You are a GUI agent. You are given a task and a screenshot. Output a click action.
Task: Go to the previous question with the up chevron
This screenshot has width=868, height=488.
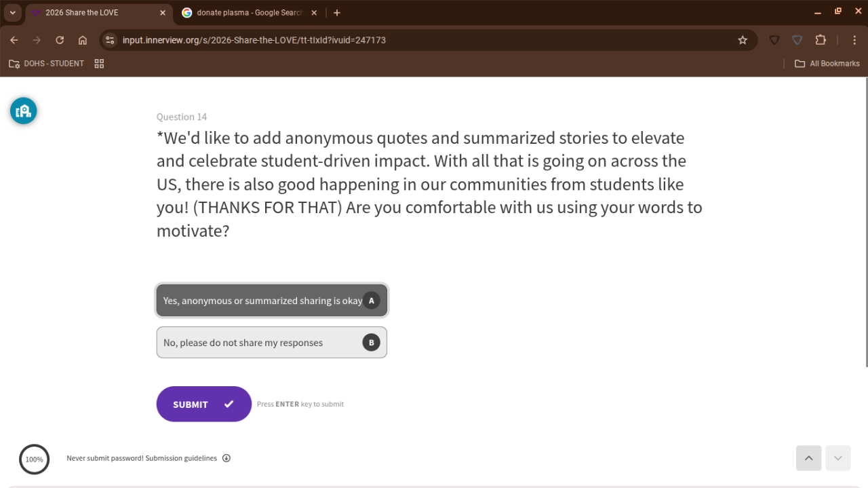pyautogui.click(x=808, y=458)
